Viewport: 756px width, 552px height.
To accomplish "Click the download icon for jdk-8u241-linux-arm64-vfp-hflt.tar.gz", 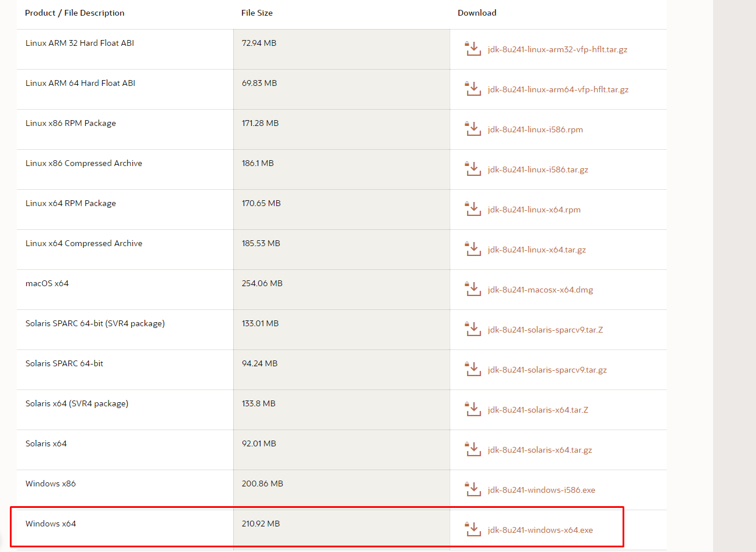I will (473, 89).
